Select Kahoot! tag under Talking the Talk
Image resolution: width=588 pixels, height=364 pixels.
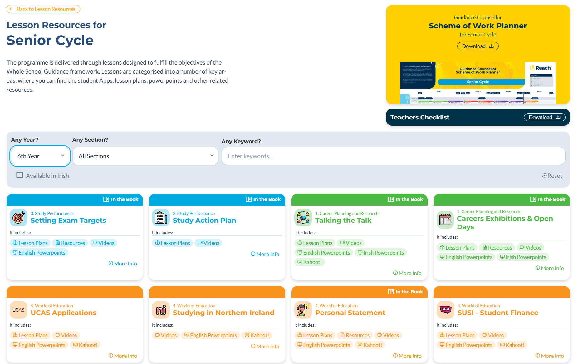310,262
